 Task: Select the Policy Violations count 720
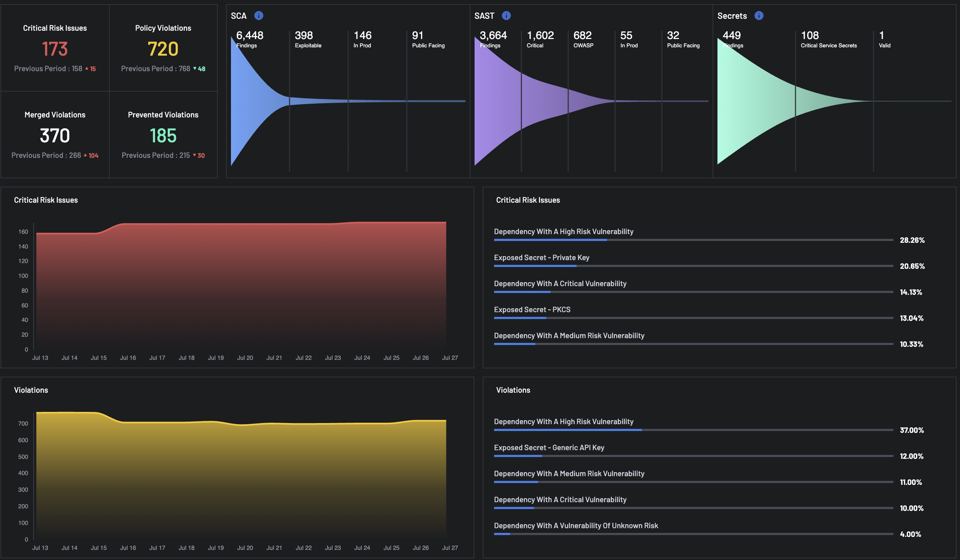click(163, 49)
